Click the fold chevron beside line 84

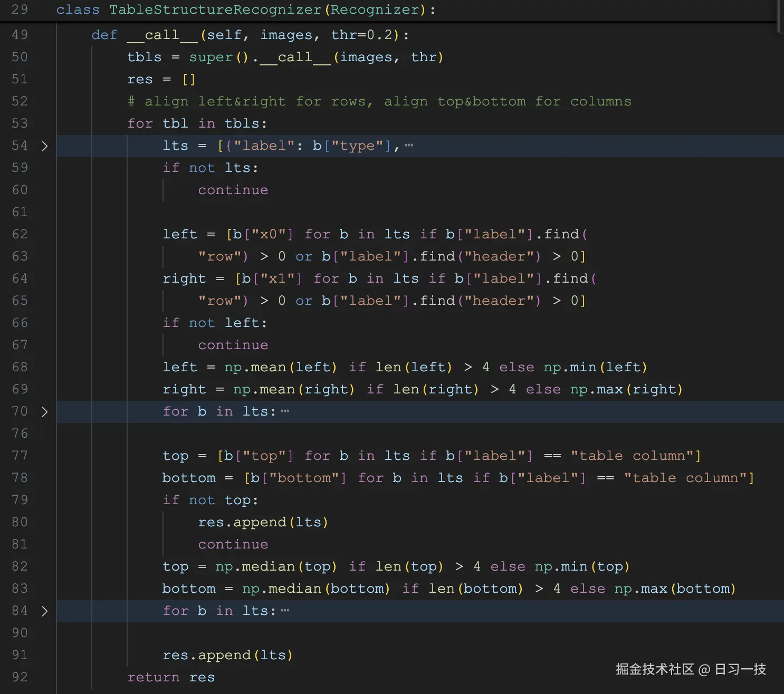[45, 611]
